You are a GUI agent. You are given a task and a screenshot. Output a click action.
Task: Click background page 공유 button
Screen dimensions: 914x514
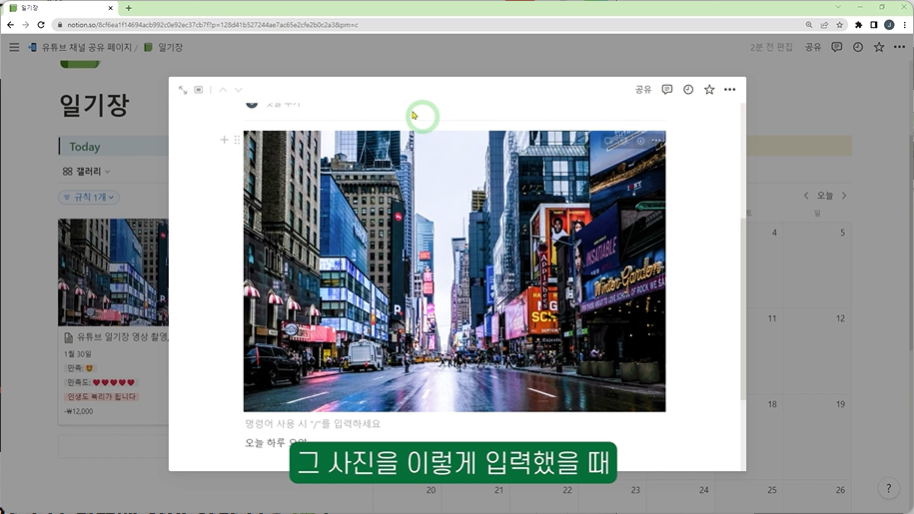coord(813,47)
